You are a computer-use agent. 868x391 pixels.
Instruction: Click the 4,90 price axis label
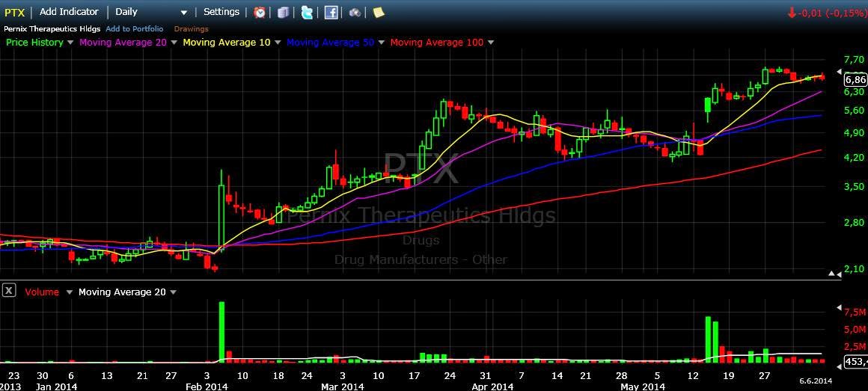pyautogui.click(x=855, y=133)
